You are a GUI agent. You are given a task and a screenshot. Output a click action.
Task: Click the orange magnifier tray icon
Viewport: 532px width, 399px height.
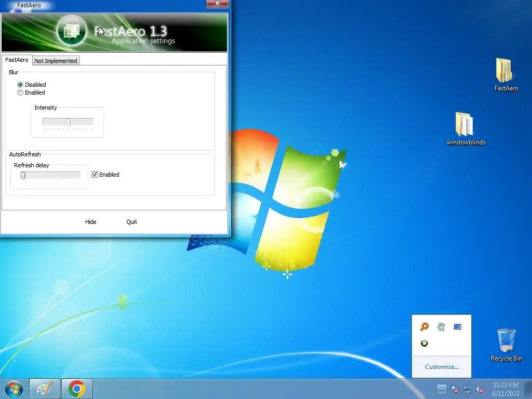coord(424,327)
